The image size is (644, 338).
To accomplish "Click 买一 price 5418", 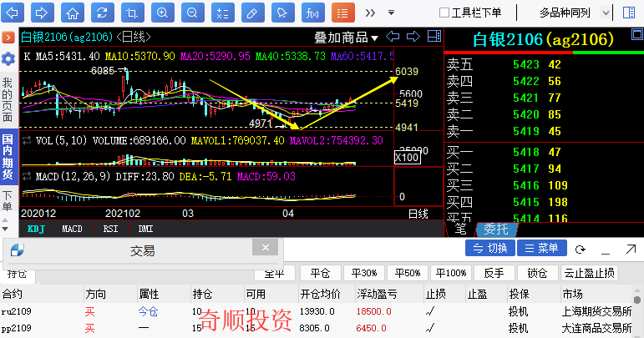I will coord(526,152).
